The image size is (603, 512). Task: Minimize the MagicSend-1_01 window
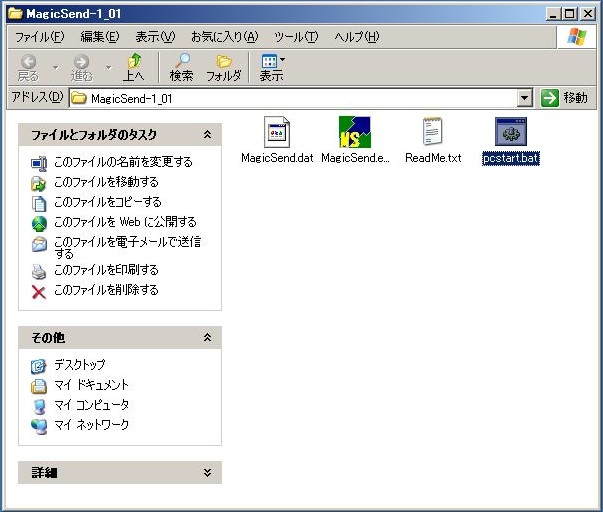[553, 14]
